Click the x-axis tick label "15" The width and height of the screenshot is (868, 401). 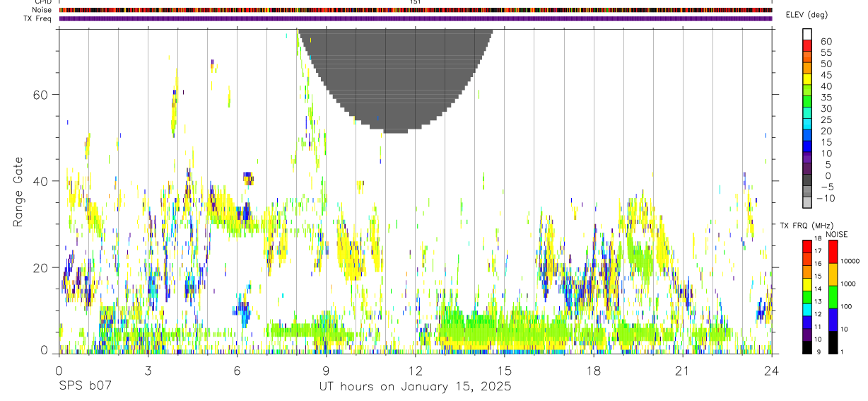click(x=505, y=370)
